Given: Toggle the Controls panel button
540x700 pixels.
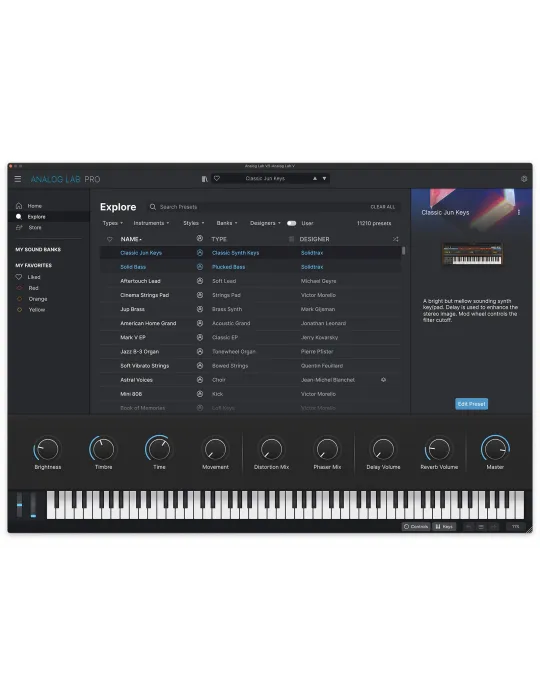Looking at the screenshot, I should 416,527.
